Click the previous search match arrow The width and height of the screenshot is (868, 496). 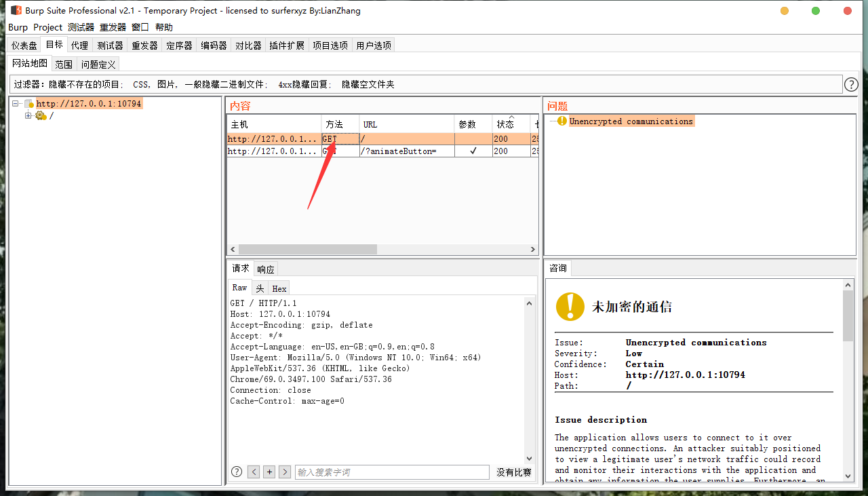pyautogui.click(x=254, y=471)
